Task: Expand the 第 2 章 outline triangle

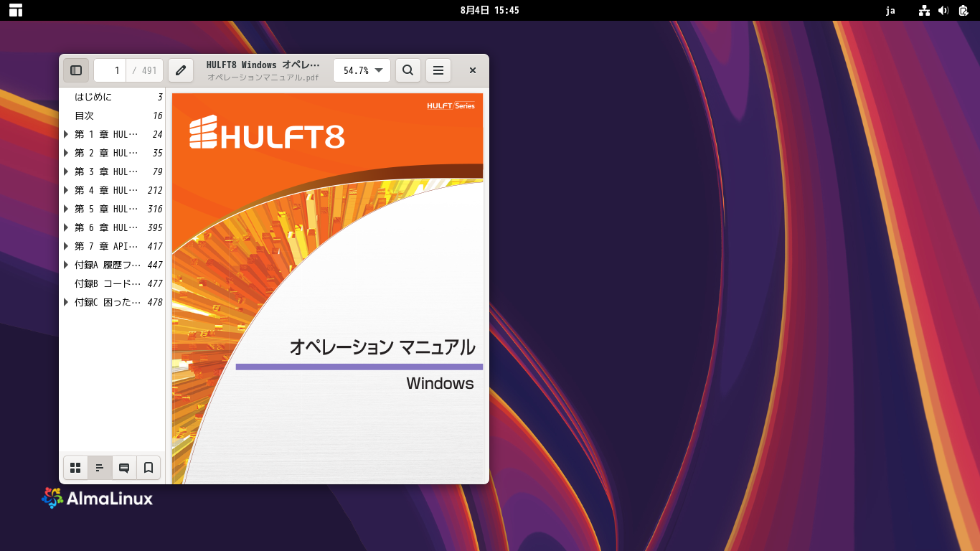Action: [x=66, y=153]
